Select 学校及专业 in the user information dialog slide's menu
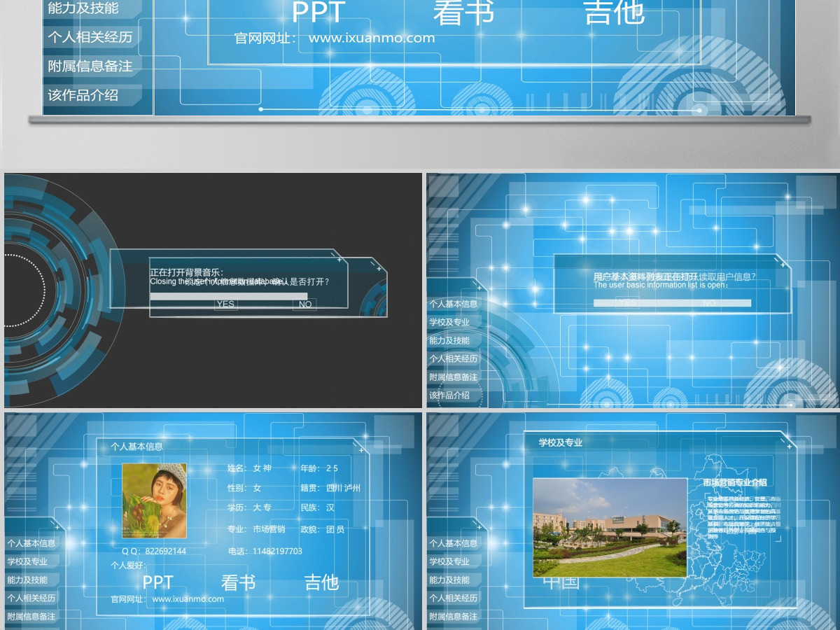Viewport: 840px width, 630px height. (x=449, y=322)
